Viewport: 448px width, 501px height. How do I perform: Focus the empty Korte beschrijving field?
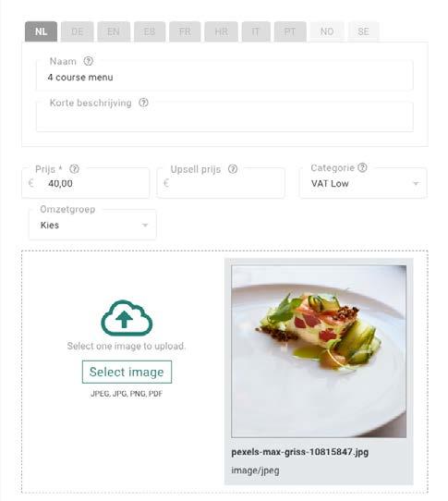224,116
